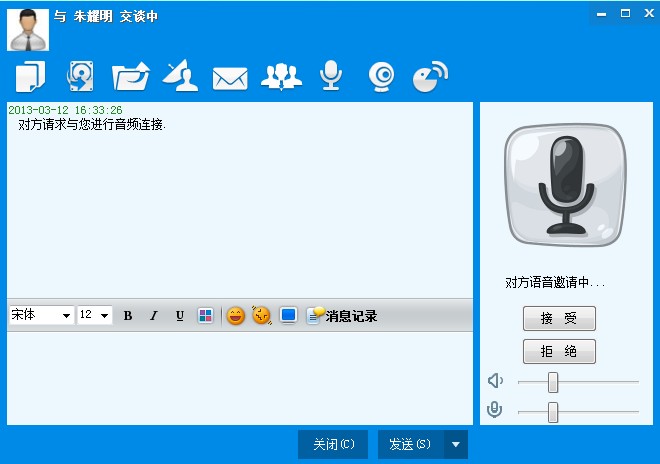This screenshot has height=464, width=660.
Task: Minimize the chat window
Action: click(x=601, y=14)
